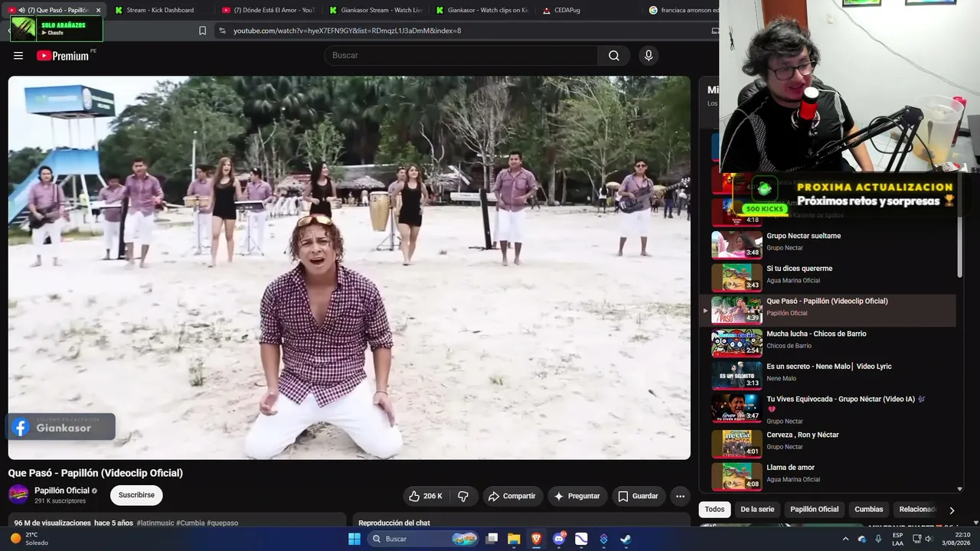This screenshot has height=551, width=980.
Task: Open more actions three-dot menu
Action: pyautogui.click(x=680, y=496)
